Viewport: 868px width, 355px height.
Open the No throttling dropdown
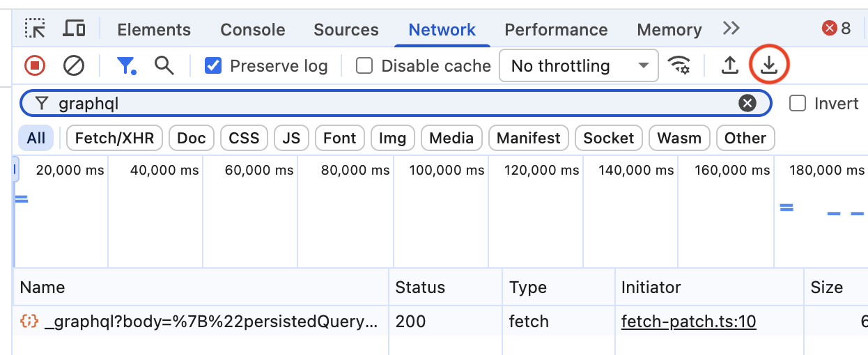(x=579, y=66)
